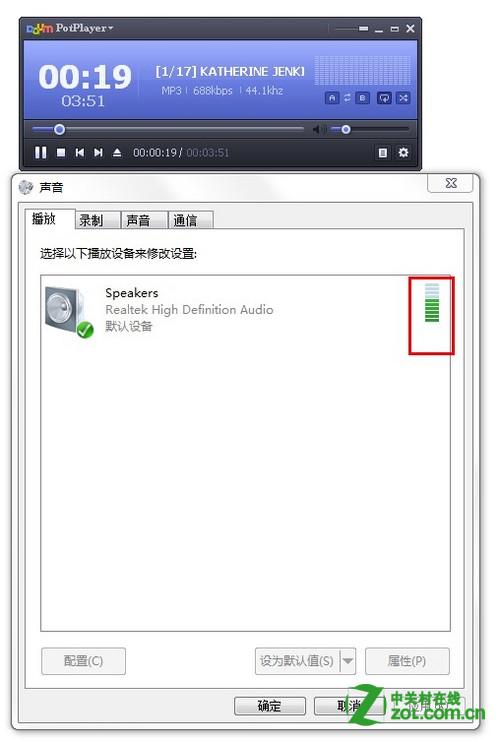Toggle repeat playback mode icon
The height and width of the screenshot is (741, 500).
(x=384, y=98)
